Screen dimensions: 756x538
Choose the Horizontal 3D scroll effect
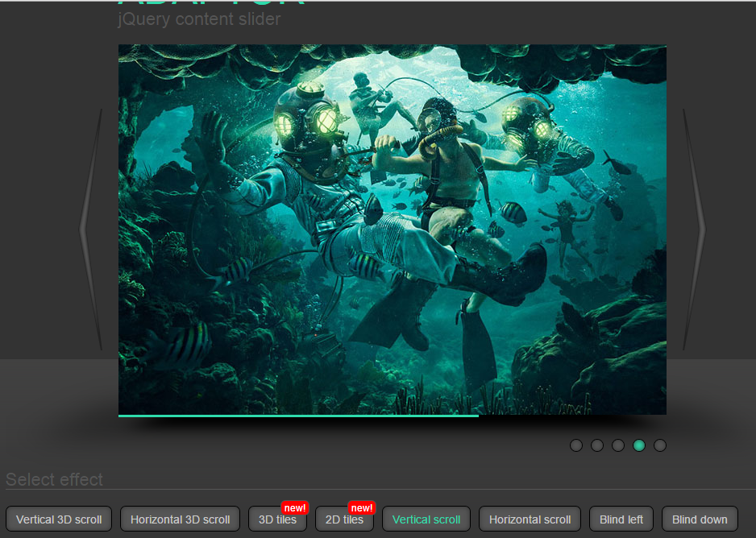[x=180, y=519]
